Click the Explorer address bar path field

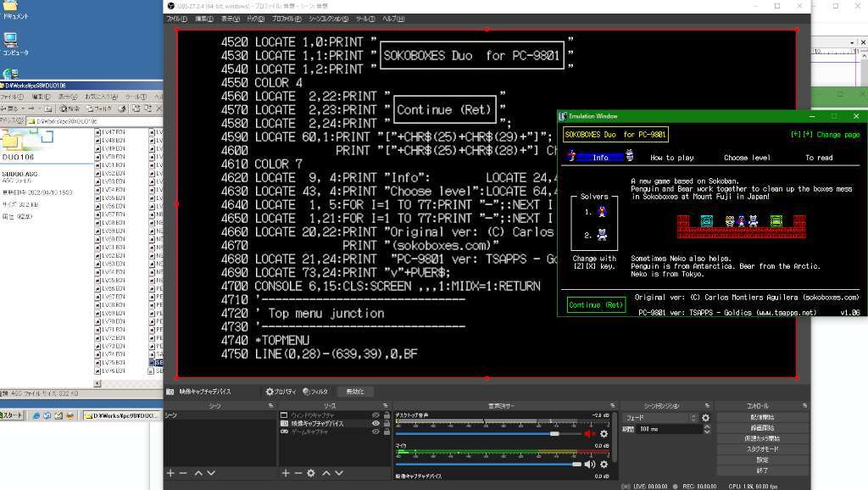93,121
